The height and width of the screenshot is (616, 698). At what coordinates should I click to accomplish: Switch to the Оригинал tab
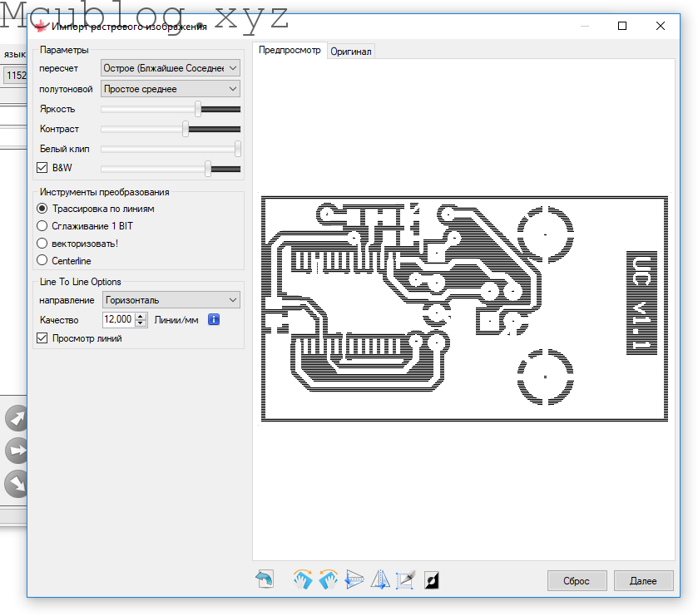(351, 52)
